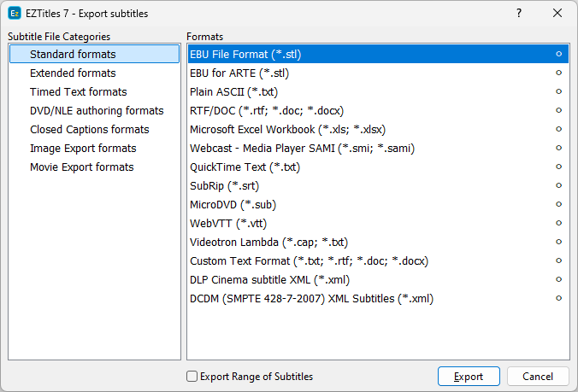Switch to Image Export formats category
The width and height of the screenshot is (578, 392).
point(83,149)
